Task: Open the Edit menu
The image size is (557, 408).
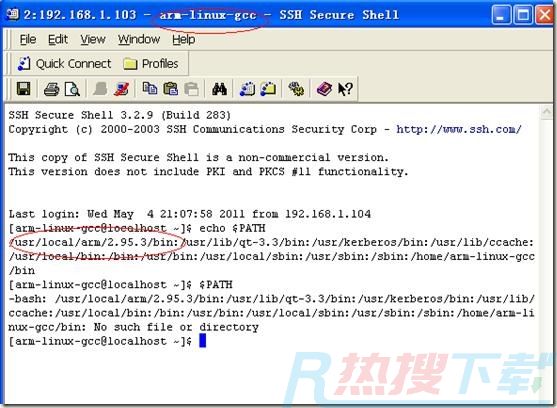Action: (x=58, y=39)
